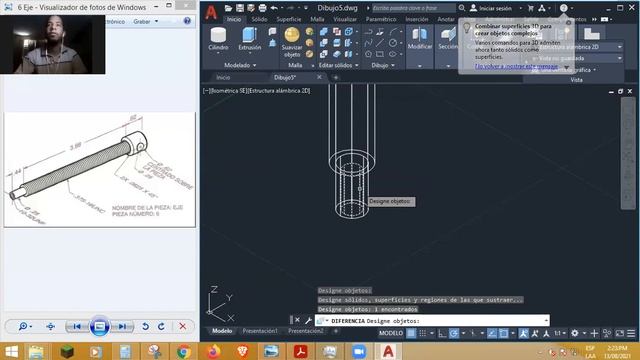
Task: Switch to the Visualizar ribbon tab
Action: point(345,19)
